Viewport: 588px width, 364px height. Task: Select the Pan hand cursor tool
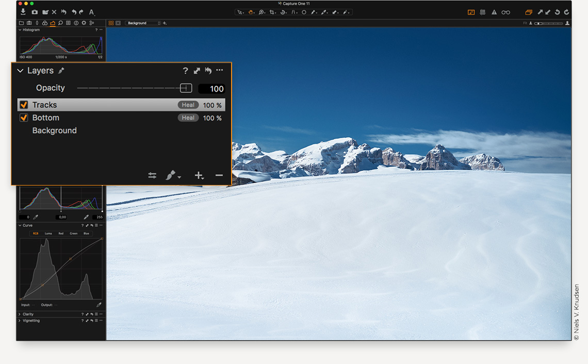[x=251, y=12]
